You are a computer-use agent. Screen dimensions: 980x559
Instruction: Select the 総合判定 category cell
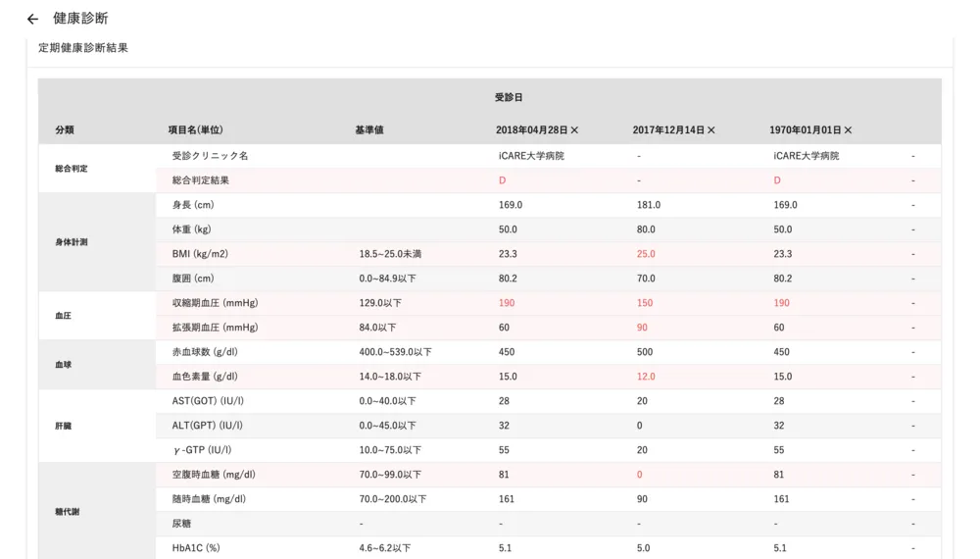point(72,169)
